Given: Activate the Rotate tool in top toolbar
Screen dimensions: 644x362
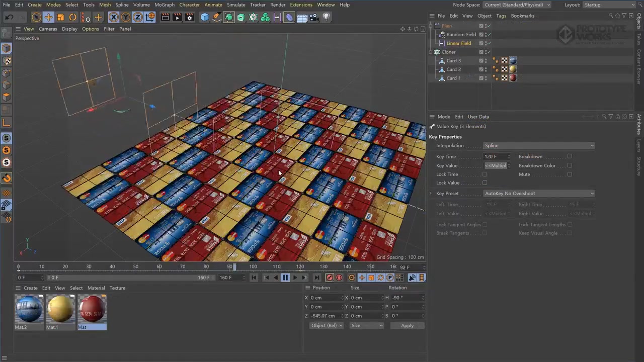Looking at the screenshot, I should point(72,18).
